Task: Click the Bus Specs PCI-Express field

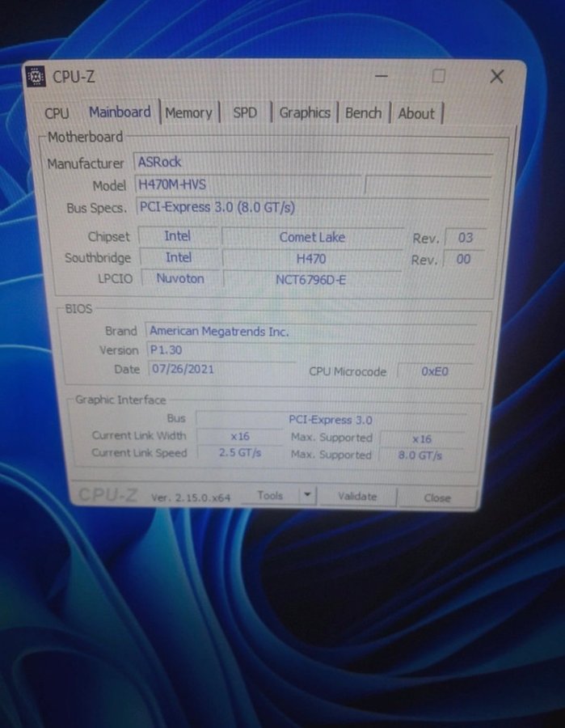Action: pyautogui.click(x=311, y=207)
